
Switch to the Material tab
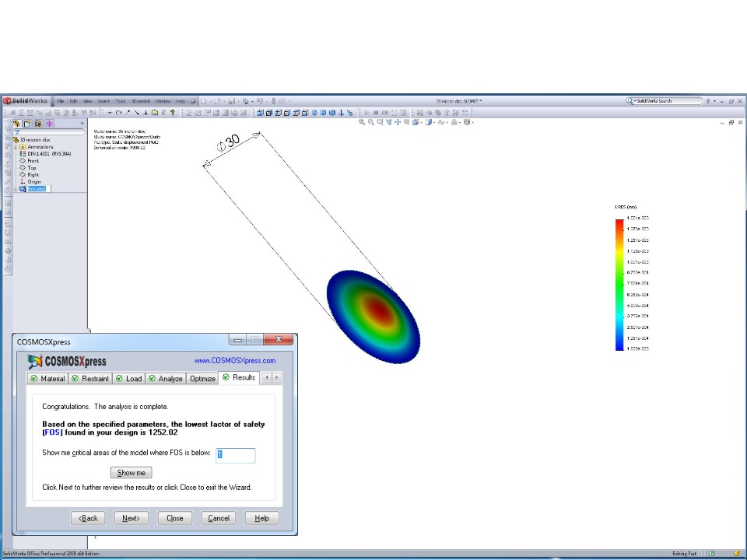coord(47,379)
